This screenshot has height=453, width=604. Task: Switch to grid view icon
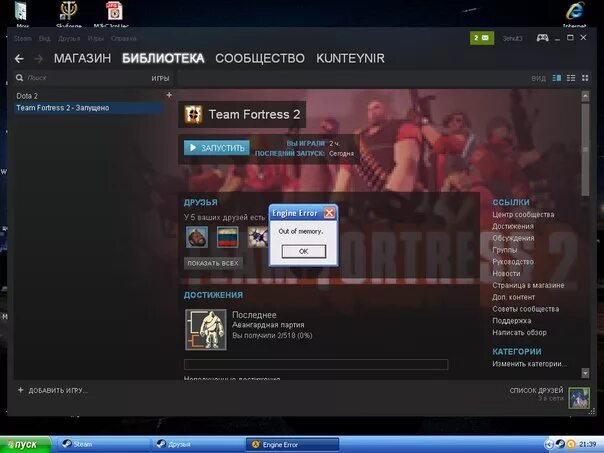(585, 78)
